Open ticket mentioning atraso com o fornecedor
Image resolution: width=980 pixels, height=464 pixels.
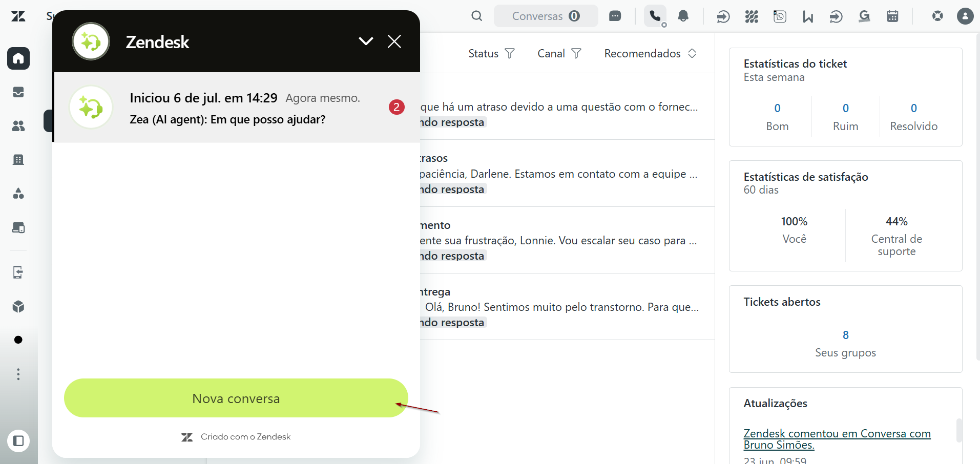(567, 107)
